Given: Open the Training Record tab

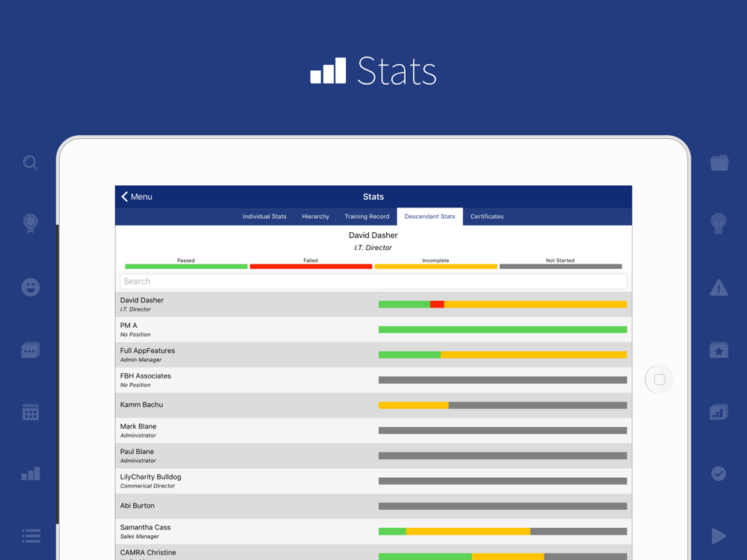Looking at the screenshot, I should point(367,217).
